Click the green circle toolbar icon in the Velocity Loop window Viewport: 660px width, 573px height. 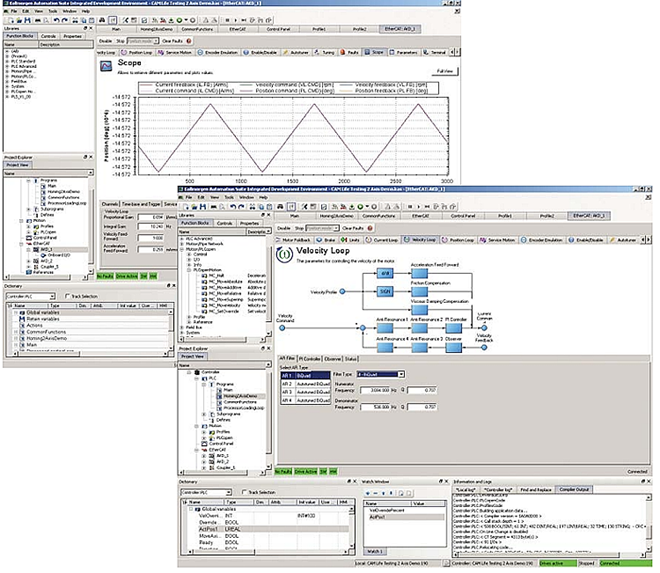[x=360, y=207]
